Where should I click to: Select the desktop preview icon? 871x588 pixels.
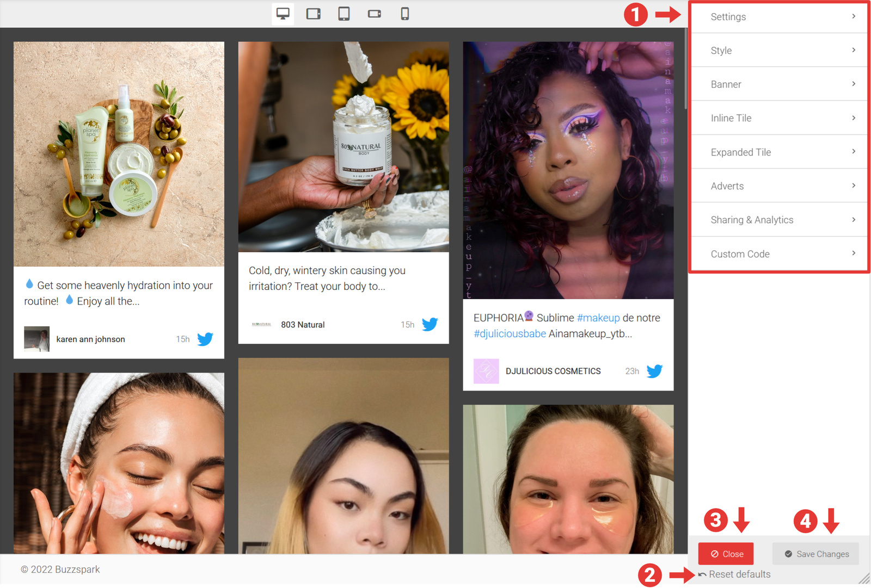click(283, 14)
